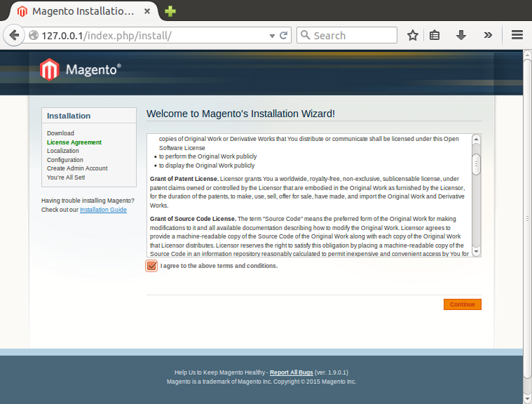Open downloads arrow icon

tap(461, 35)
